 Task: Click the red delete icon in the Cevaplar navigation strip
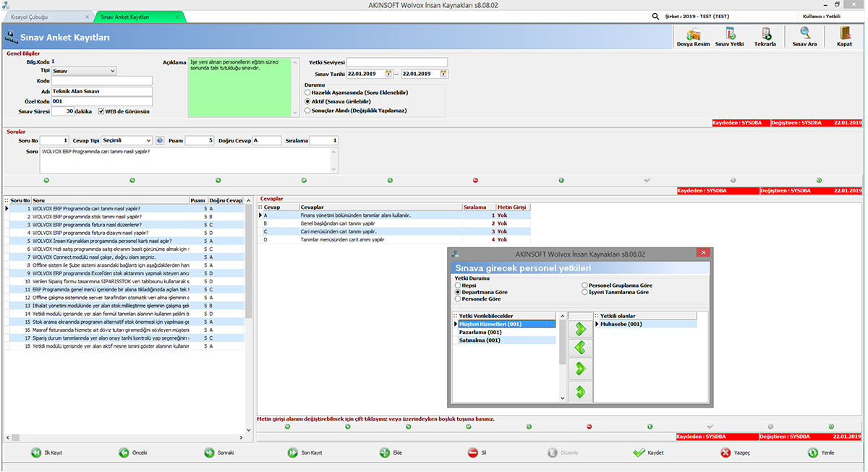589,426
